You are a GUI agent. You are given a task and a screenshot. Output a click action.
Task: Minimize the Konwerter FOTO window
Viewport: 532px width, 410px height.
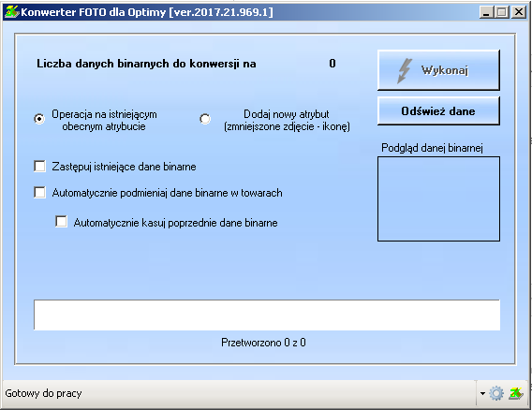point(486,12)
